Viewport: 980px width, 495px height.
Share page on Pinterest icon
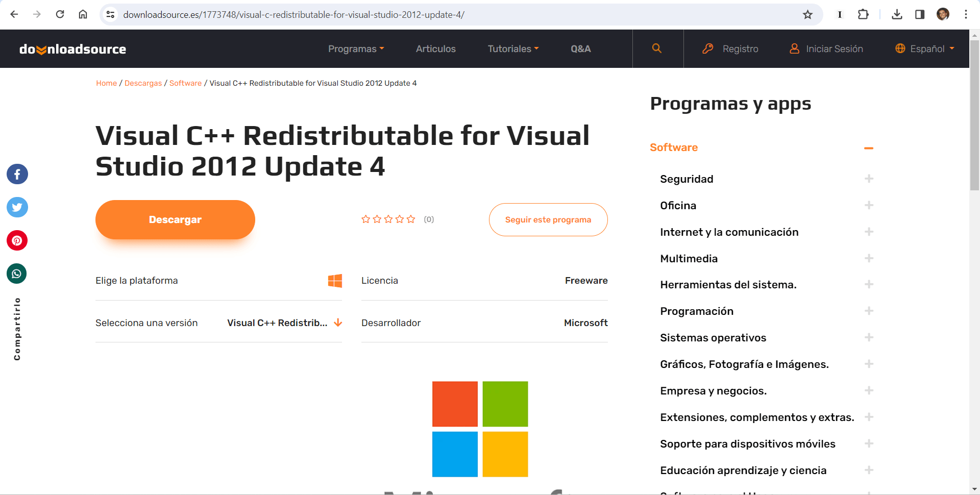pos(17,240)
